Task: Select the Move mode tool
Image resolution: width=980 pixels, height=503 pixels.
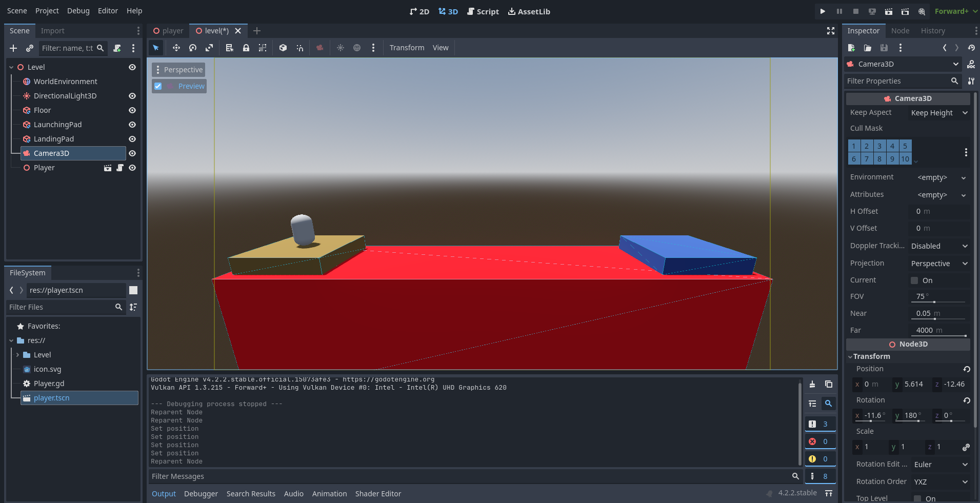Action: pyautogui.click(x=176, y=48)
